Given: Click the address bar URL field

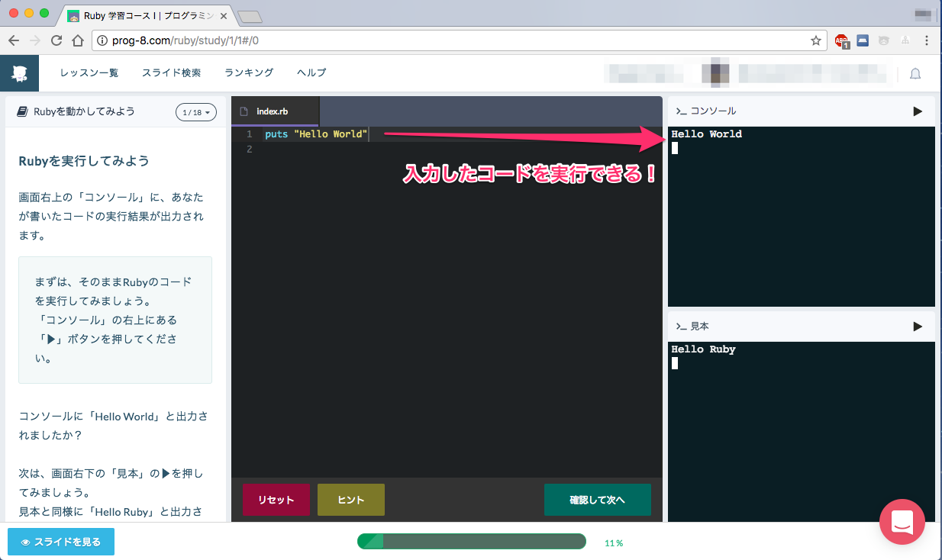Looking at the screenshot, I should coord(458,40).
